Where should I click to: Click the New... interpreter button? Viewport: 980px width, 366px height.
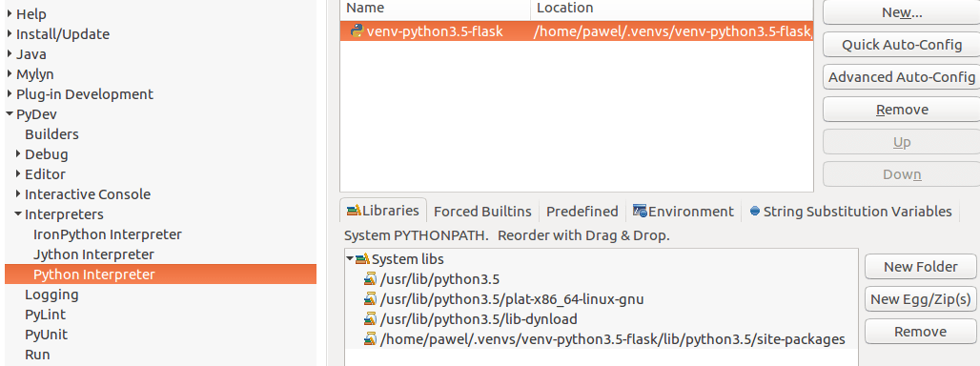[x=902, y=11]
